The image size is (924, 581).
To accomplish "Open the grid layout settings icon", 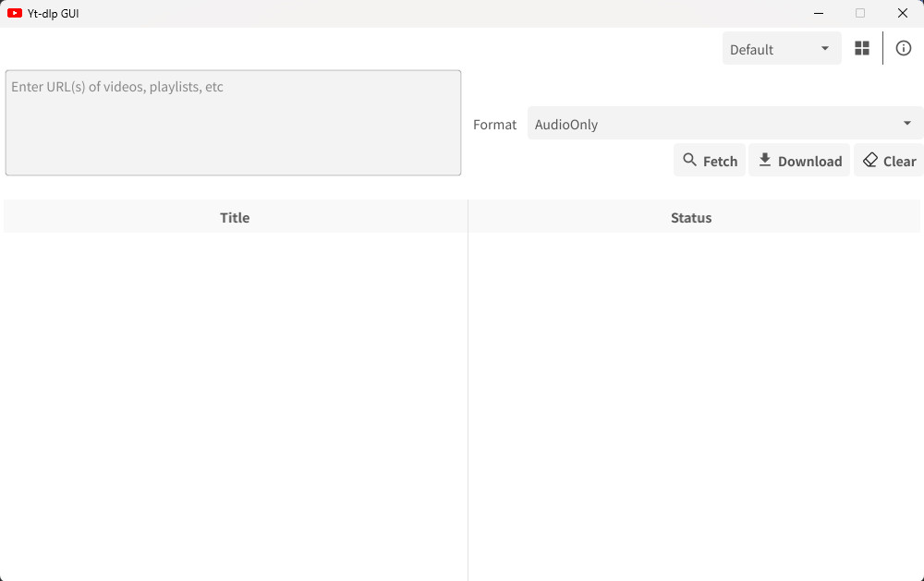I will tap(862, 49).
